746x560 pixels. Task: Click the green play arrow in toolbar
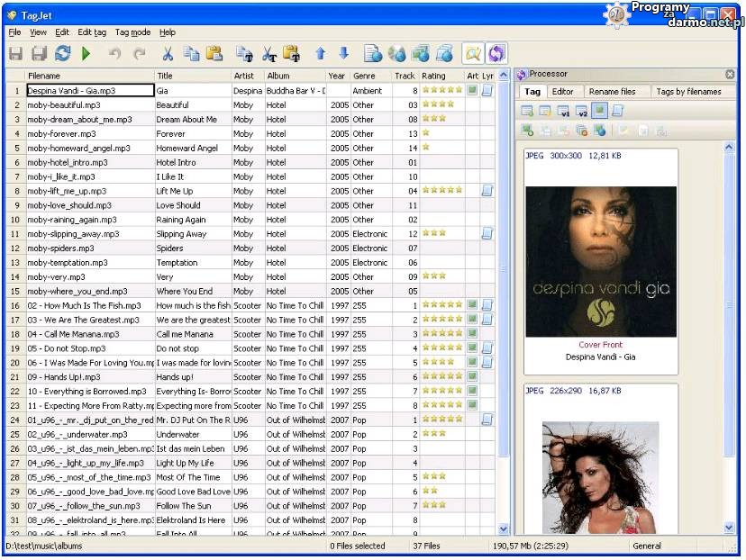coord(86,54)
